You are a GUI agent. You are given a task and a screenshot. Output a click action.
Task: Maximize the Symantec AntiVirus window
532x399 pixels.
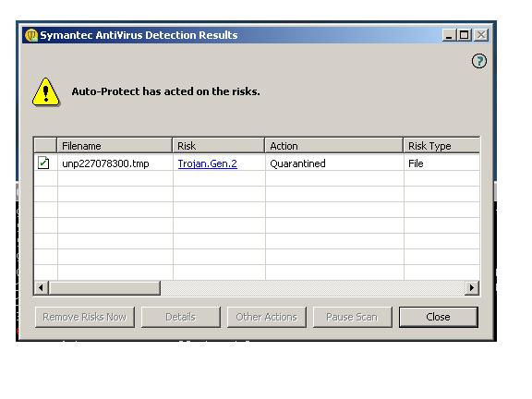465,35
